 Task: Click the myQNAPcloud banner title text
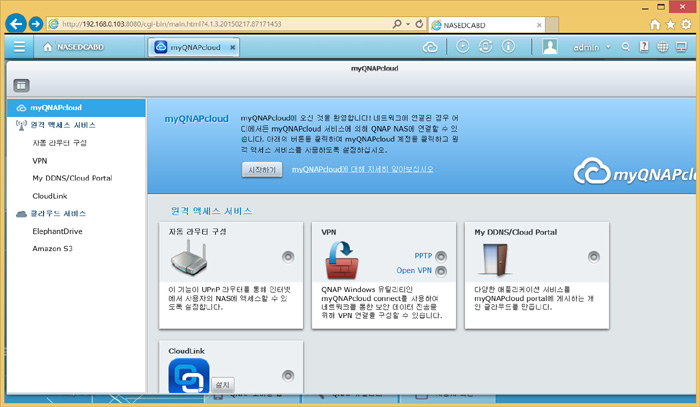[x=196, y=119]
